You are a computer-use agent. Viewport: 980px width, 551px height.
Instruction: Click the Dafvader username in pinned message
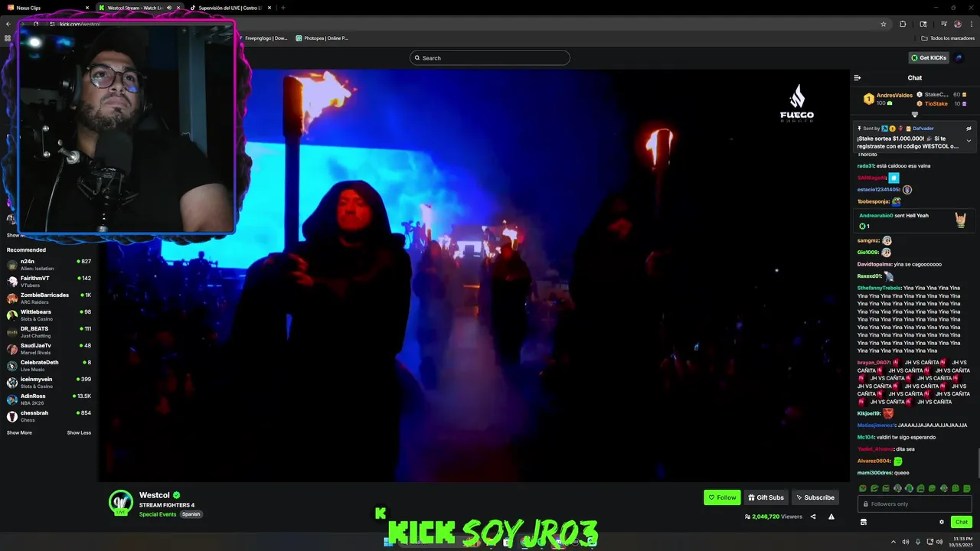(923, 129)
